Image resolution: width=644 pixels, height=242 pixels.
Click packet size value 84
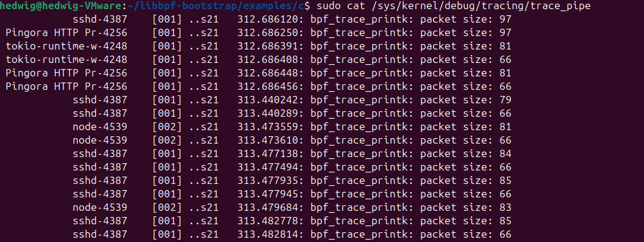coord(506,154)
